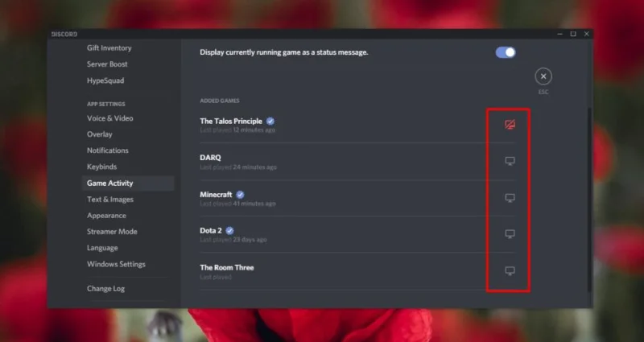Click DARQ game name
Viewport: 644px width, 342px height.
[x=210, y=158]
